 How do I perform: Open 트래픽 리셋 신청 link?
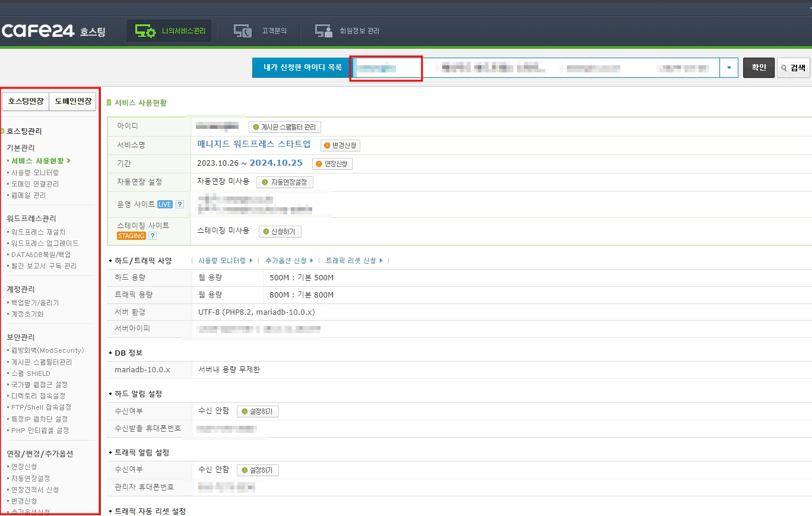click(x=354, y=261)
